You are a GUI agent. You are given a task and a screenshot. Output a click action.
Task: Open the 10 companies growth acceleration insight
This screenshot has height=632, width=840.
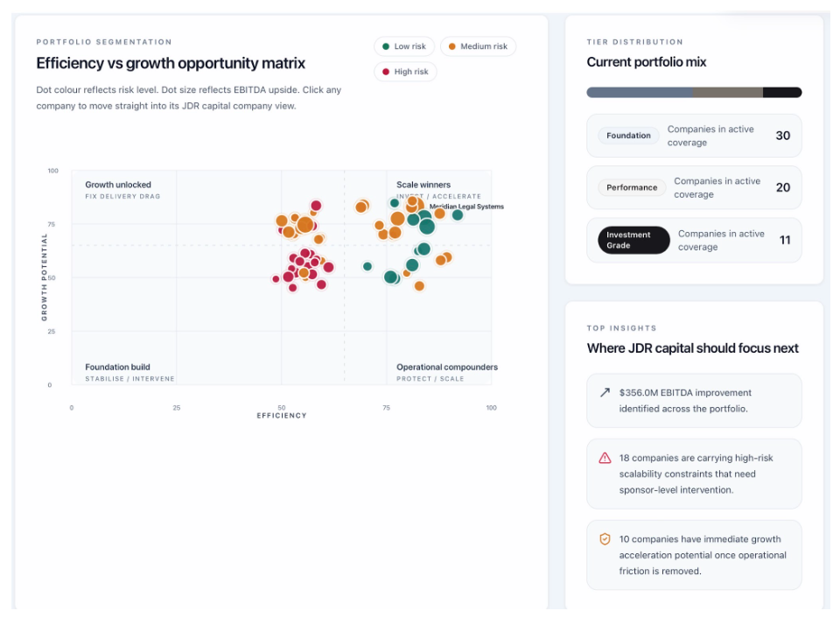click(x=694, y=555)
